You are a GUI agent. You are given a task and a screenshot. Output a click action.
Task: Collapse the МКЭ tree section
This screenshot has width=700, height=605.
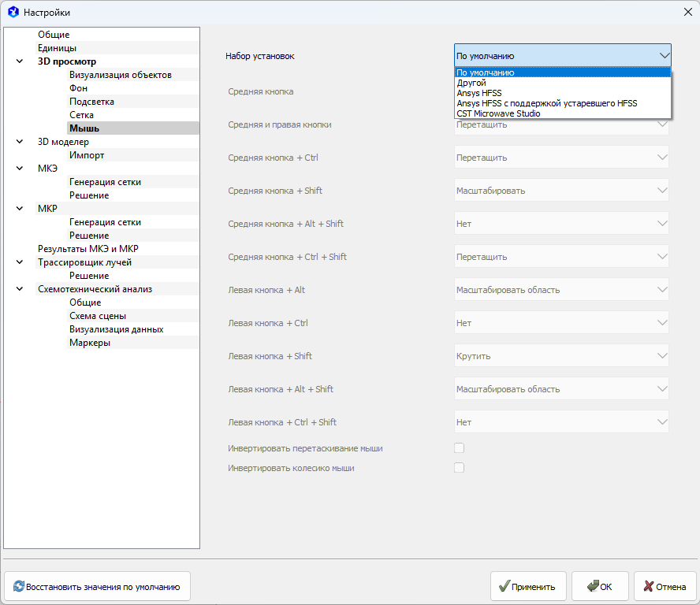[x=20, y=169]
